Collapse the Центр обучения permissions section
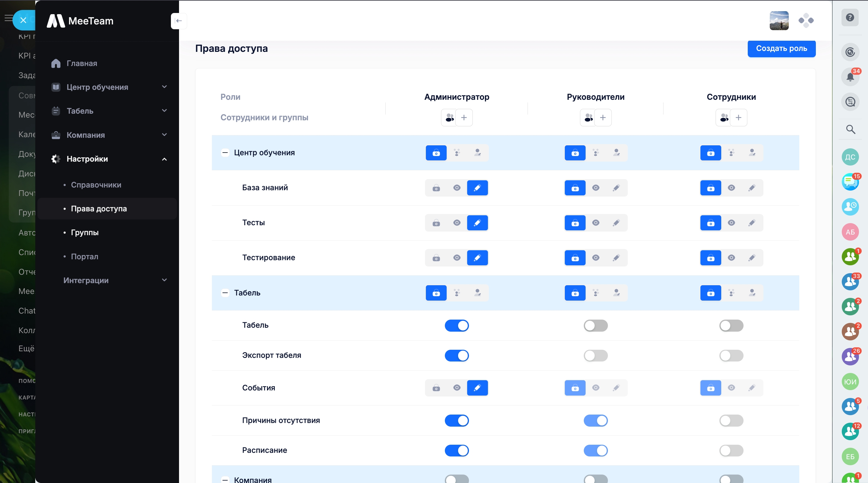The image size is (868, 483). 225,153
